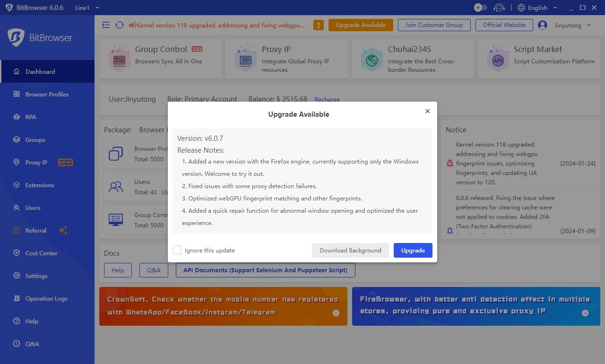Click the Docs Q&A button
Screen dimensions: 605x364
pos(154,270)
